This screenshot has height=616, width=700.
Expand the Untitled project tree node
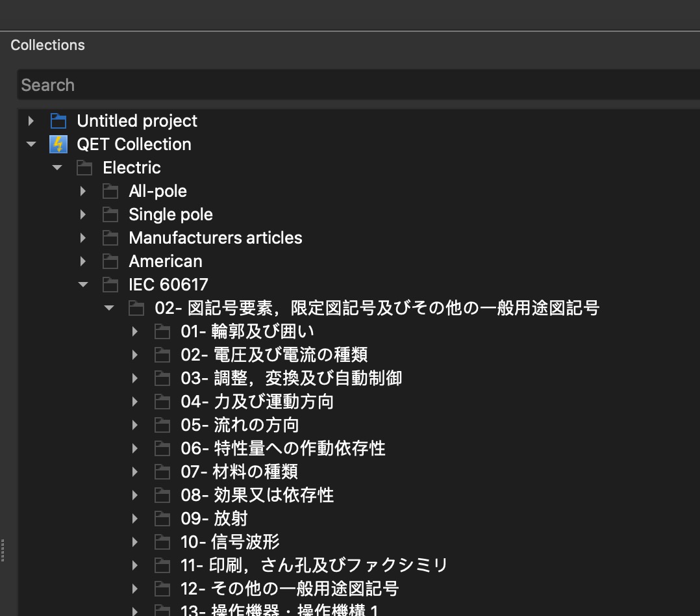31,121
